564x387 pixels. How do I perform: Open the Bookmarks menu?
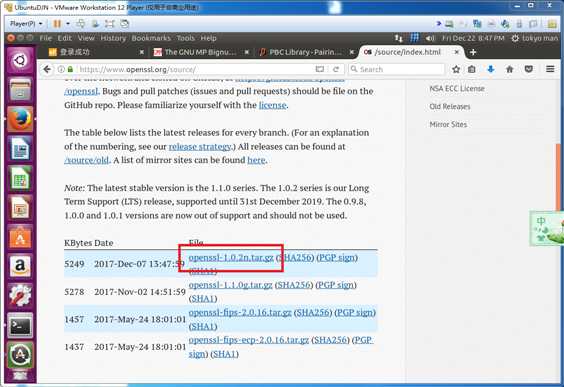pos(151,38)
